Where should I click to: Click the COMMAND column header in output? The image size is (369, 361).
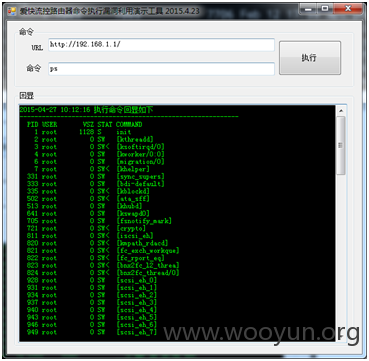(x=129, y=125)
